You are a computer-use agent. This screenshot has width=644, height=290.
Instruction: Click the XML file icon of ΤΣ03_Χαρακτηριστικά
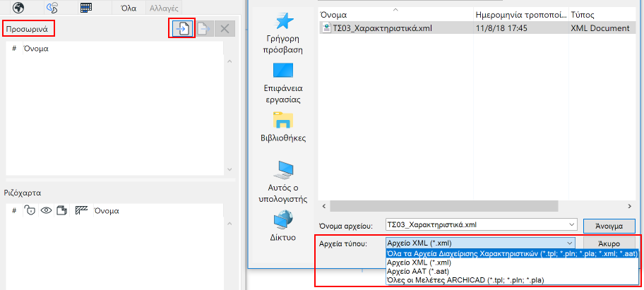point(326,28)
